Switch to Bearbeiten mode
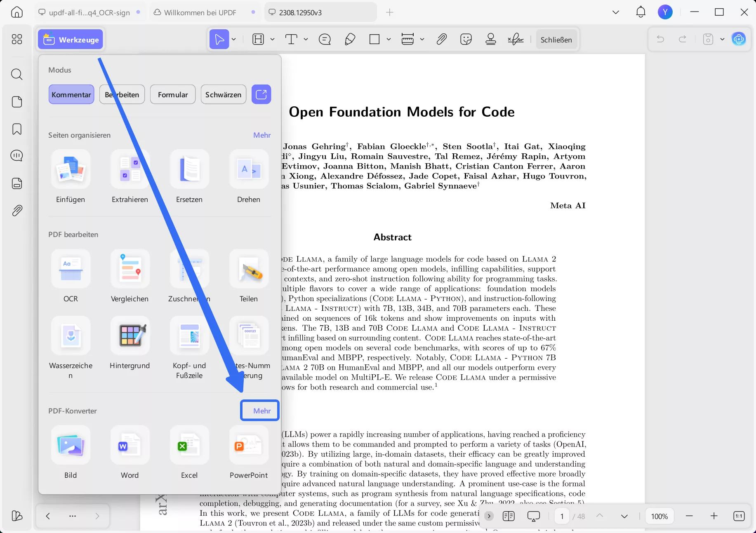Viewport: 756px width, 533px height. (122, 94)
